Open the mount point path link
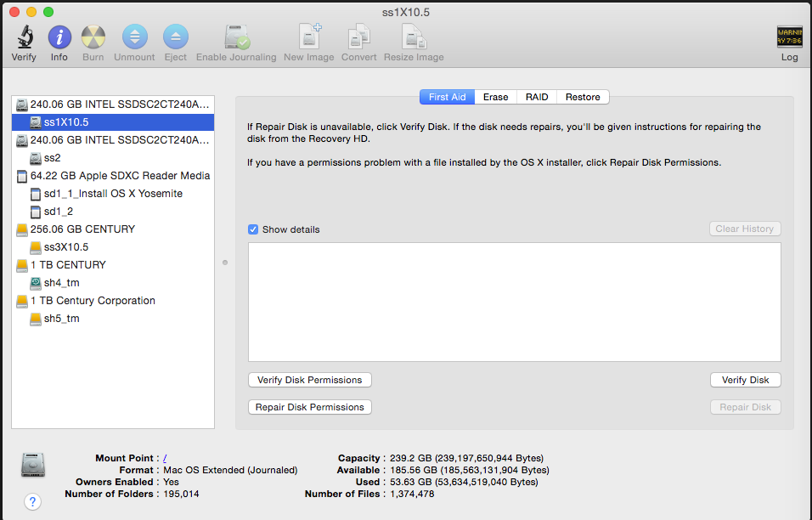This screenshot has width=812, height=520. pos(165,458)
